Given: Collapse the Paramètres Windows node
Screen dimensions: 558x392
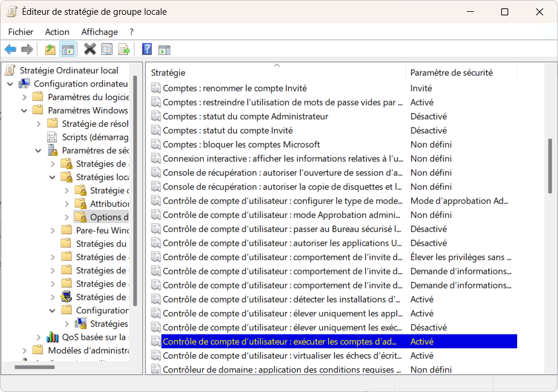Looking at the screenshot, I should 24,111.
